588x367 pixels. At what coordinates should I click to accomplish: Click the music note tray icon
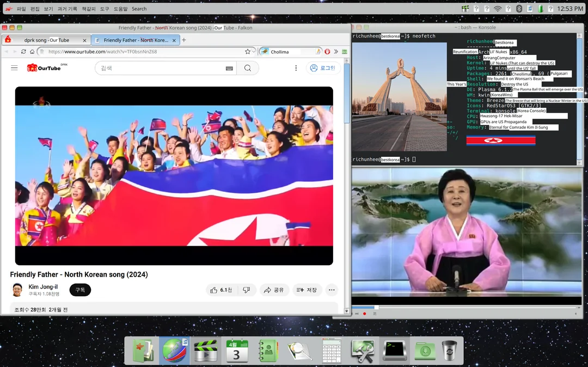click(x=530, y=9)
